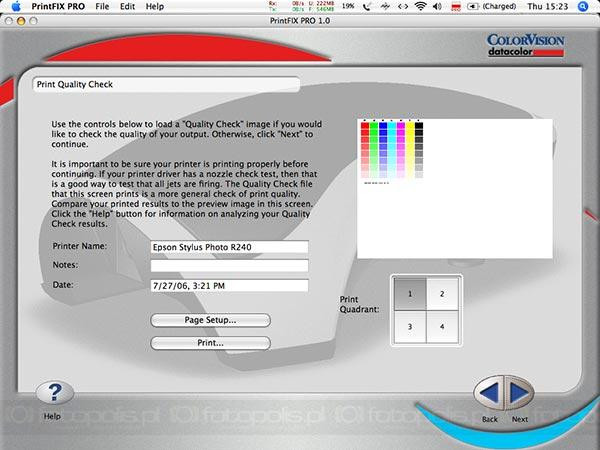Click the blue color strip in preview

[383, 150]
